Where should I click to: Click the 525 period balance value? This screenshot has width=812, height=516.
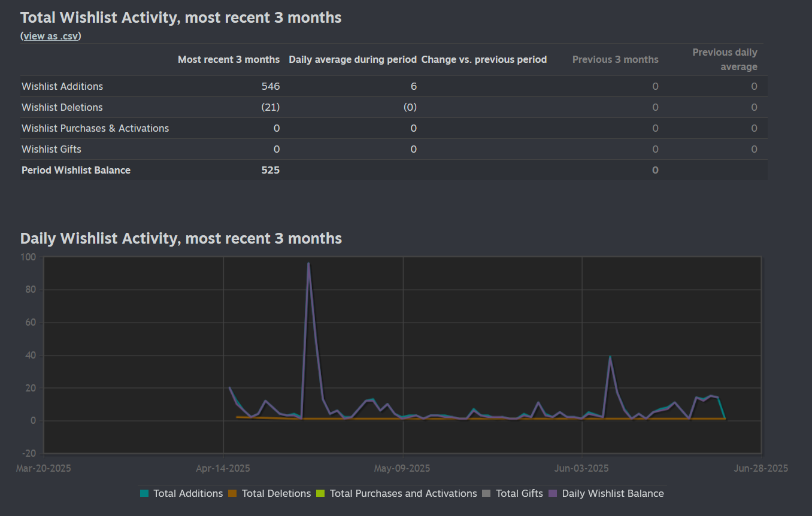coord(271,170)
